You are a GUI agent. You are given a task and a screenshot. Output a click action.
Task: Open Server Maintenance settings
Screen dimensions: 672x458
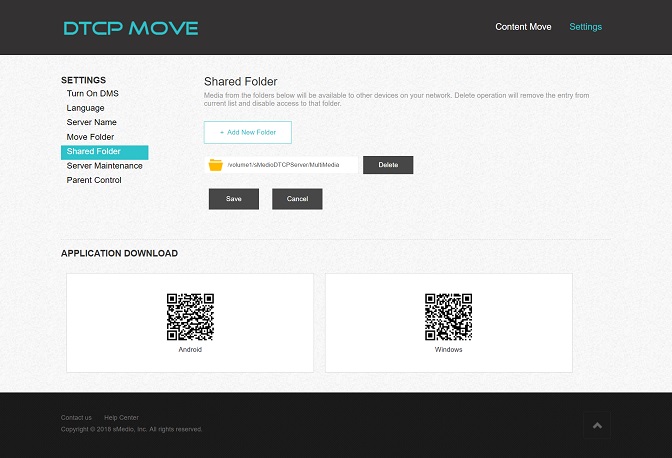click(x=104, y=166)
